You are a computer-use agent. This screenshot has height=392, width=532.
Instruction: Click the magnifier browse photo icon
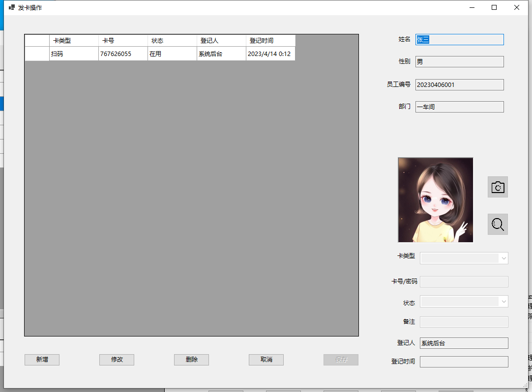[498, 224]
